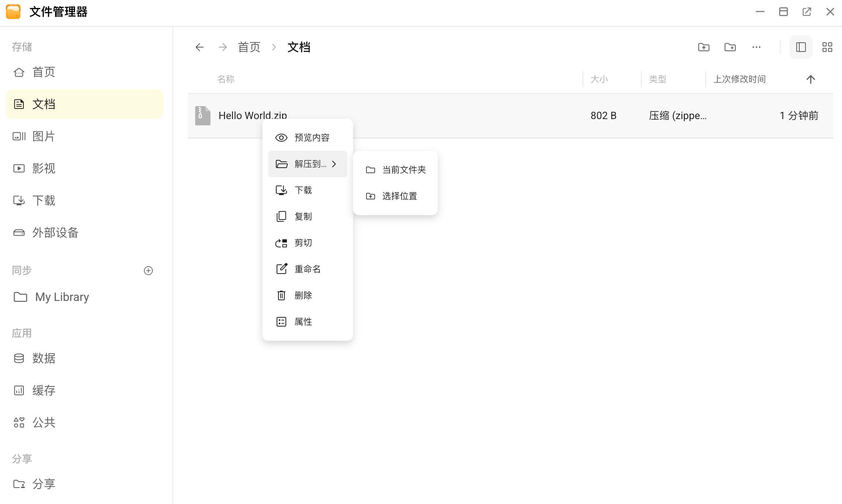Screen dimensions: 842x504
Task: Choose 删除 from context menu
Action: click(308, 295)
